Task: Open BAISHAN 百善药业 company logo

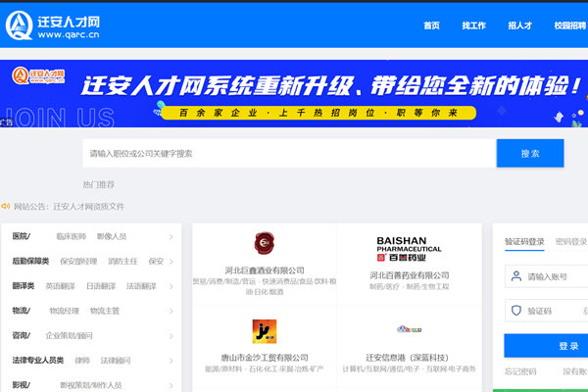Action: pos(409,249)
